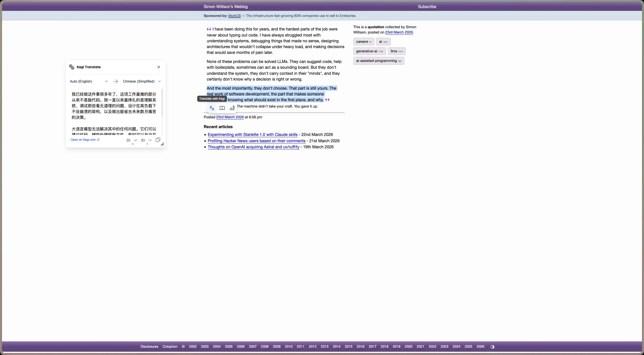Expand the translated audio voice options chevron

click(150, 140)
